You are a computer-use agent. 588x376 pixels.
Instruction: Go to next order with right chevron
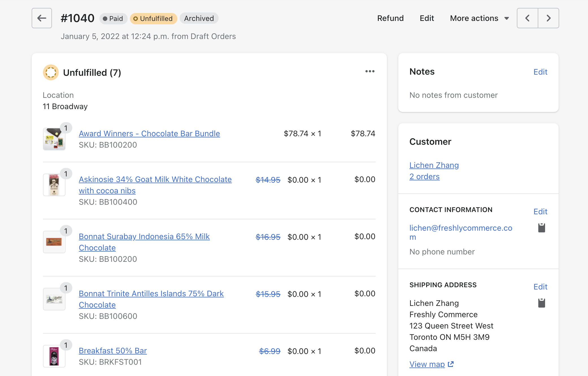pyautogui.click(x=548, y=18)
